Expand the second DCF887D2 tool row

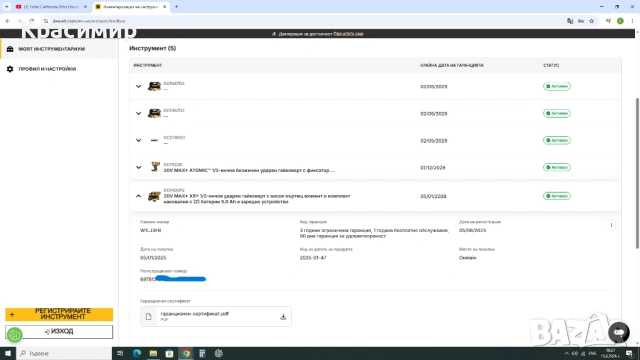coord(138,113)
